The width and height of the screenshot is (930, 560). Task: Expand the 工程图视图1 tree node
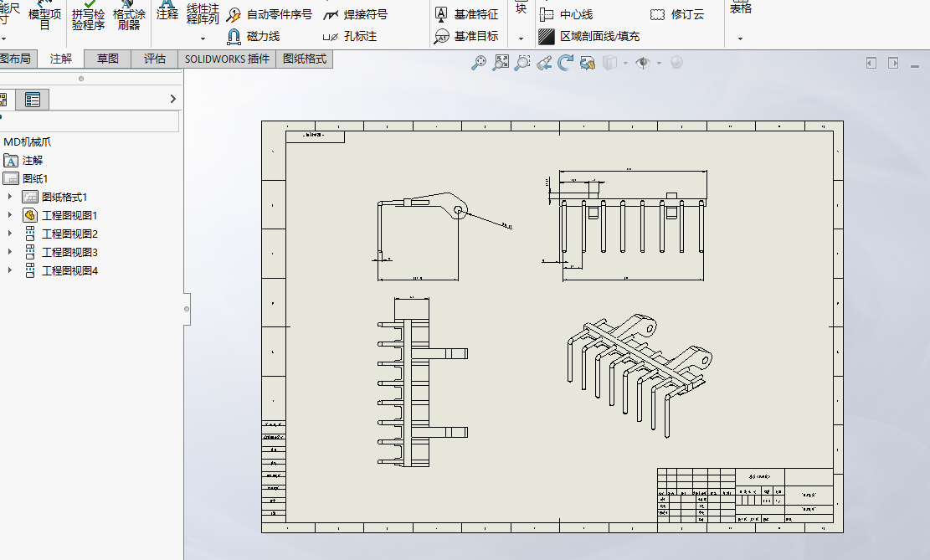(x=10, y=215)
